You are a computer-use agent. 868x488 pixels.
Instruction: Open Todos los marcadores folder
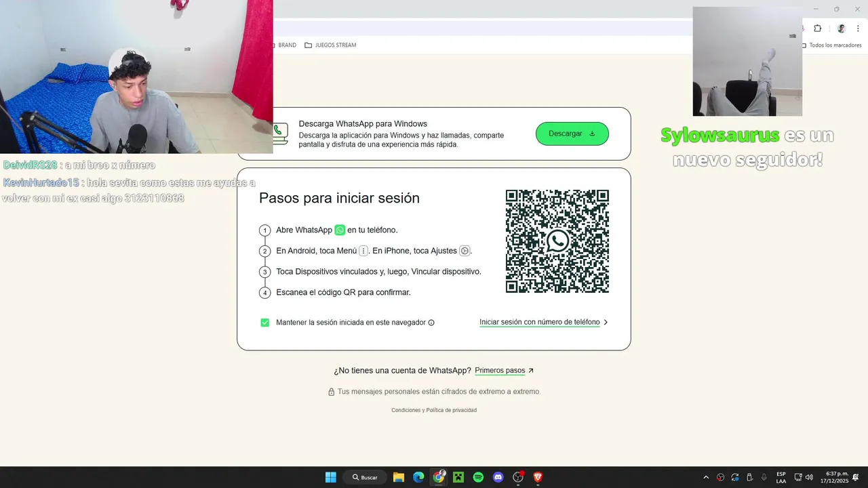tap(831, 45)
